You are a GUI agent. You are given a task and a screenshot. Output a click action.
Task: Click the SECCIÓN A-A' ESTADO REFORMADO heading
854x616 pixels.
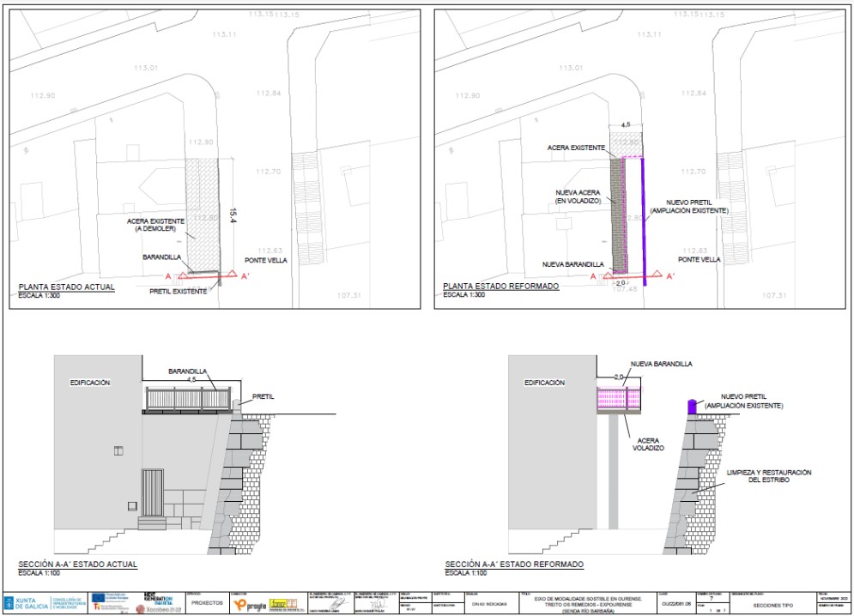pos(514,565)
